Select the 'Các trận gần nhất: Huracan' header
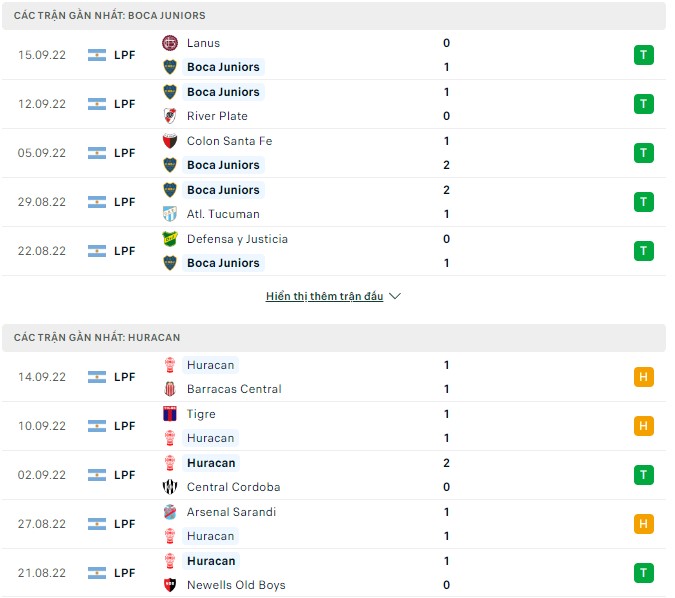 tap(97, 338)
